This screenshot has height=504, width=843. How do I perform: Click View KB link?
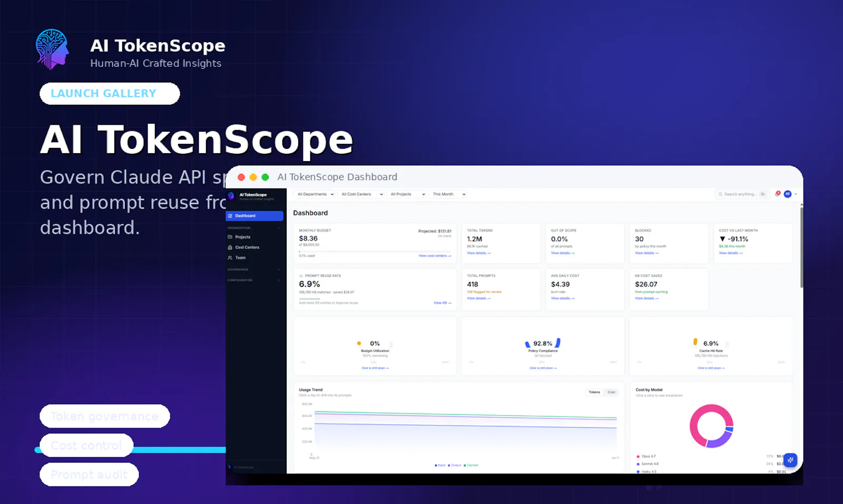coord(442,303)
